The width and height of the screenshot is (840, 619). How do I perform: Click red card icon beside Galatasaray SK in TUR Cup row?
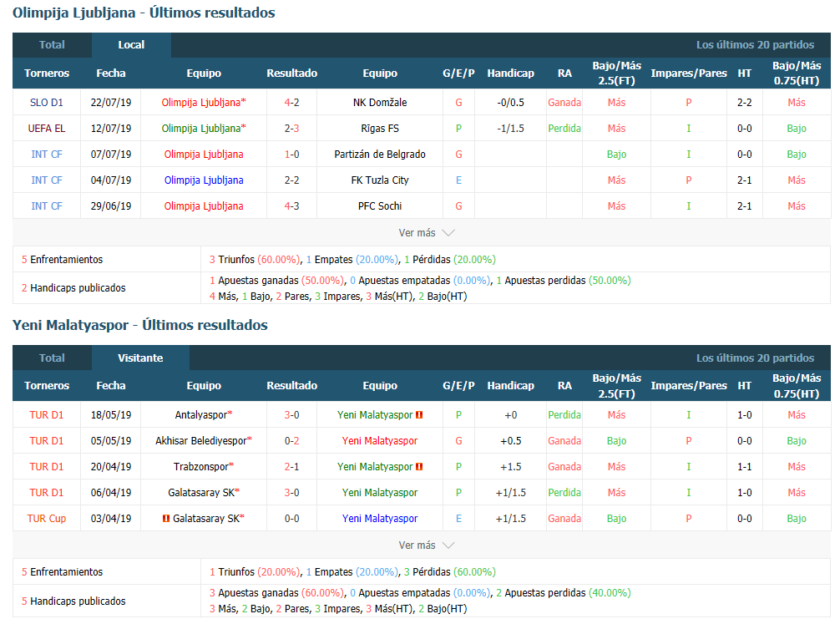[x=166, y=518]
